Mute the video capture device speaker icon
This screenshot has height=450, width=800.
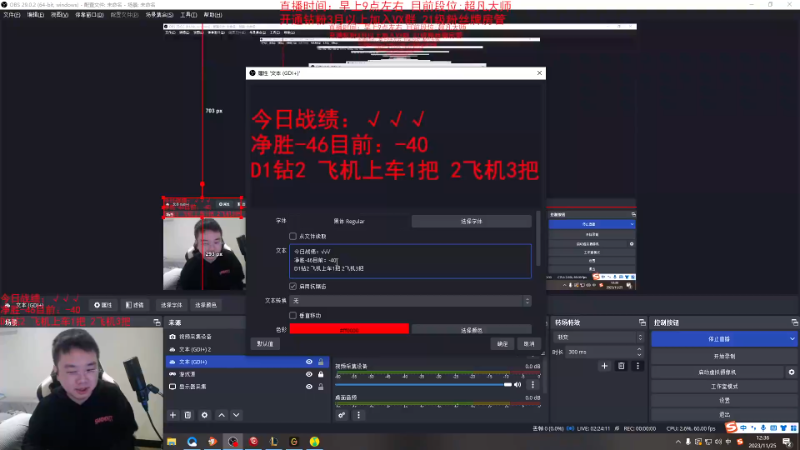tap(518, 385)
